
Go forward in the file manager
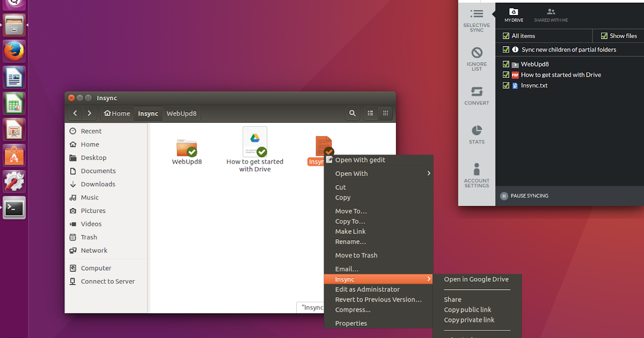click(x=89, y=113)
